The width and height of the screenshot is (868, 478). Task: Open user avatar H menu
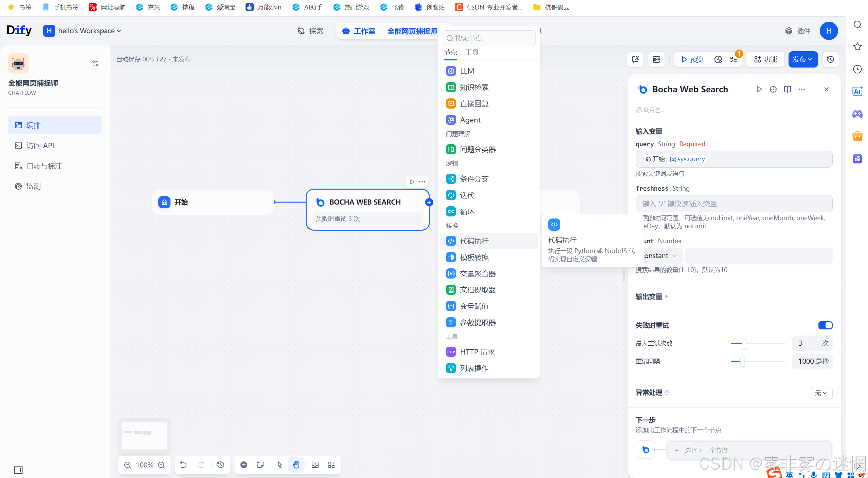829,31
